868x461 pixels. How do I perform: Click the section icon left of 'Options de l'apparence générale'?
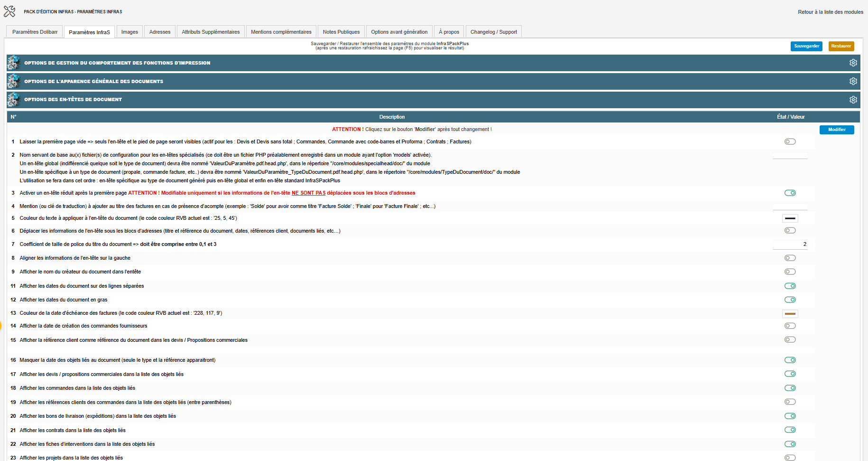14,81
